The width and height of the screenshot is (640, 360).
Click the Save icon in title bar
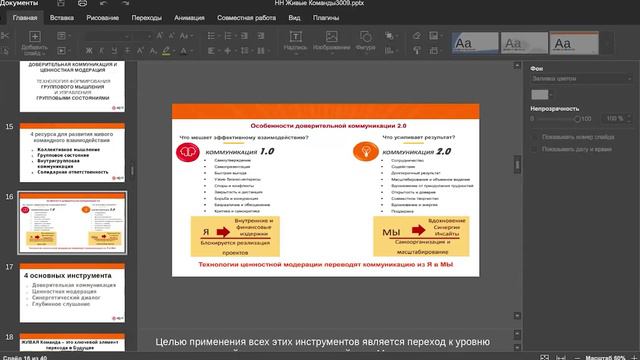point(61,3)
